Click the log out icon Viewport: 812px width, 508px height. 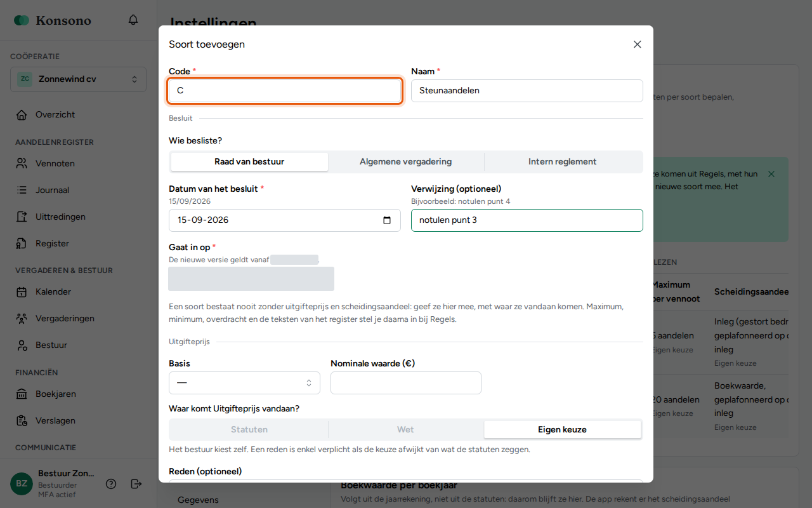click(x=136, y=484)
